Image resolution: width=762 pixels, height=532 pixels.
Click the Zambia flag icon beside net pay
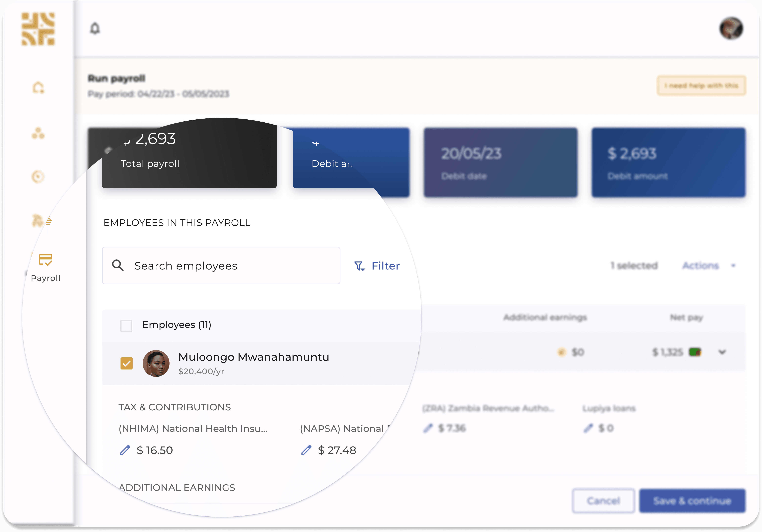click(695, 352)
